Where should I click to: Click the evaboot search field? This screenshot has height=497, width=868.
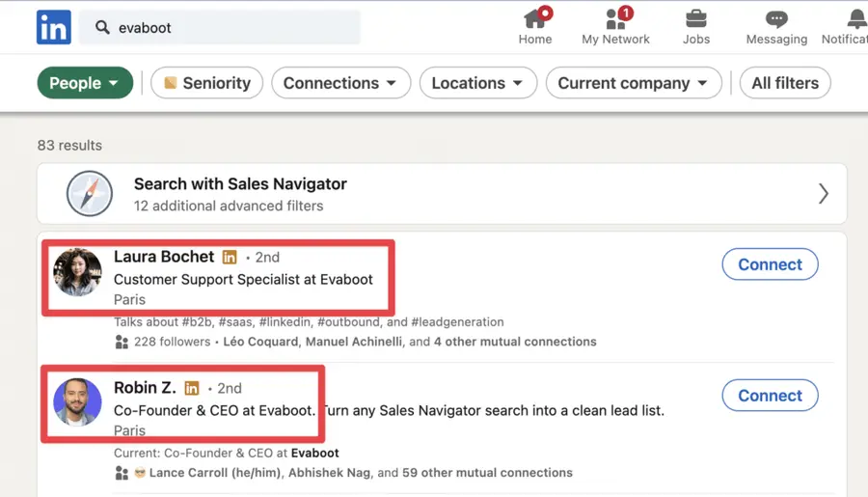(219, 27)
